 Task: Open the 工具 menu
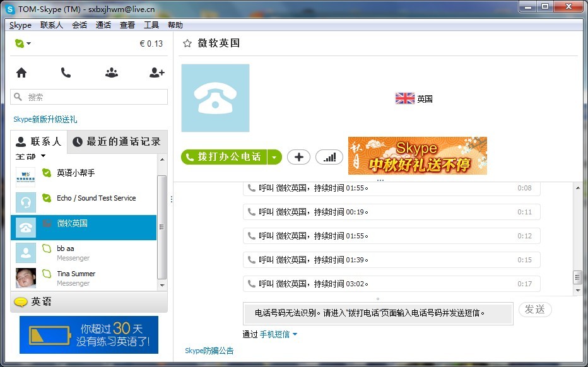(151, 25)
